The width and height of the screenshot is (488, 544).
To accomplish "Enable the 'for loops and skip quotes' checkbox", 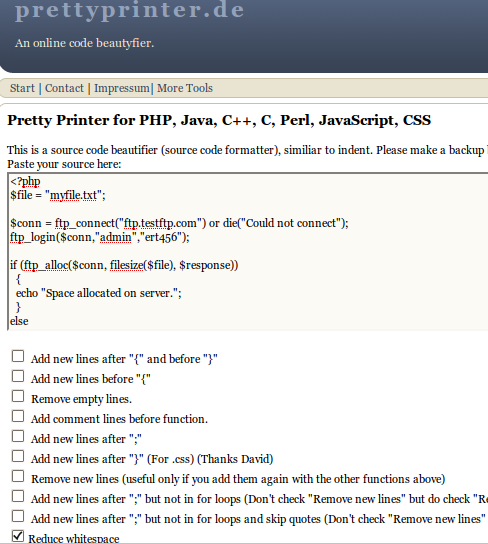I will point(18,516).
